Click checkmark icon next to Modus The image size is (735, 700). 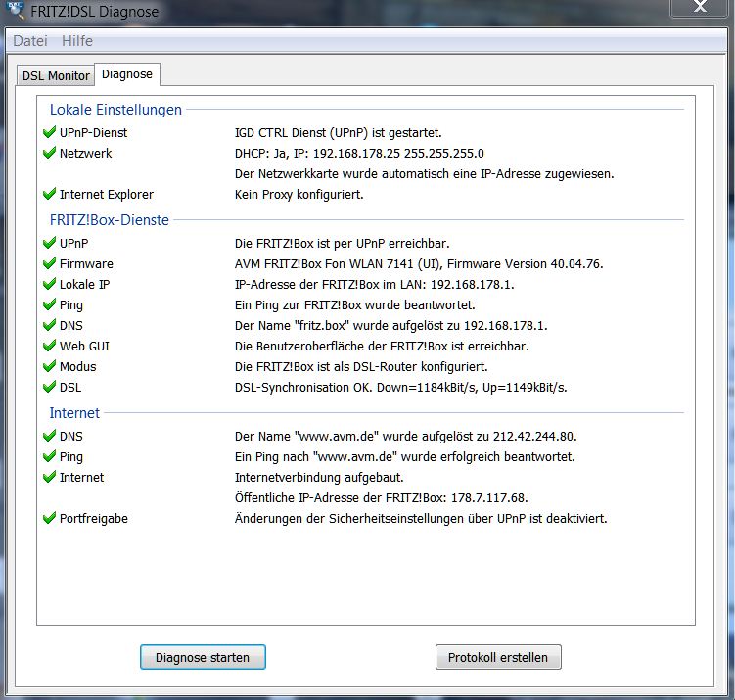tap(49, 367)
